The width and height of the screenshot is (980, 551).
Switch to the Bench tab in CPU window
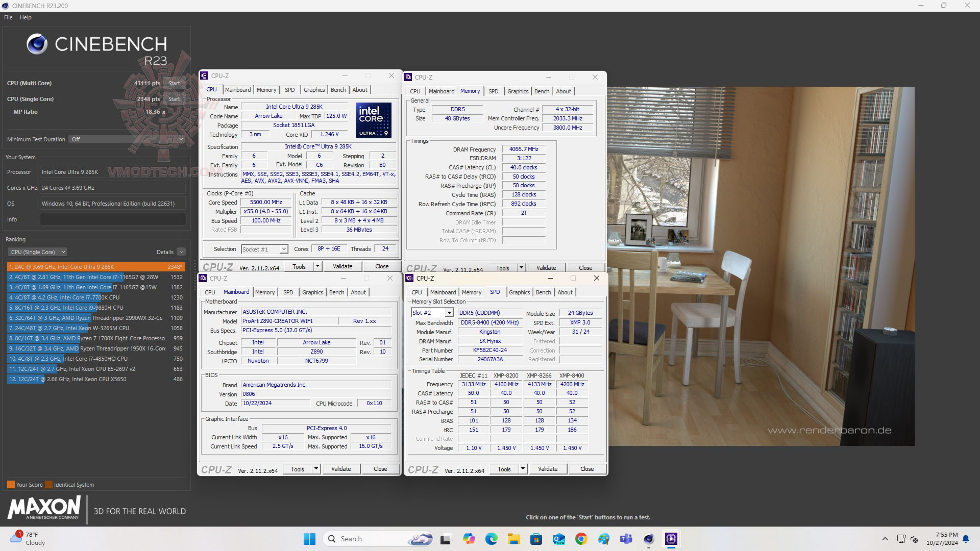point(338,90)
